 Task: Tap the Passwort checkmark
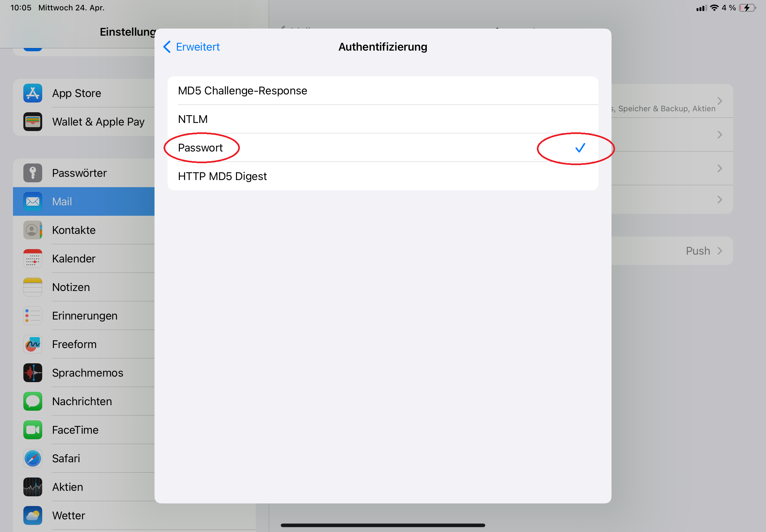[x=580, y=148]
